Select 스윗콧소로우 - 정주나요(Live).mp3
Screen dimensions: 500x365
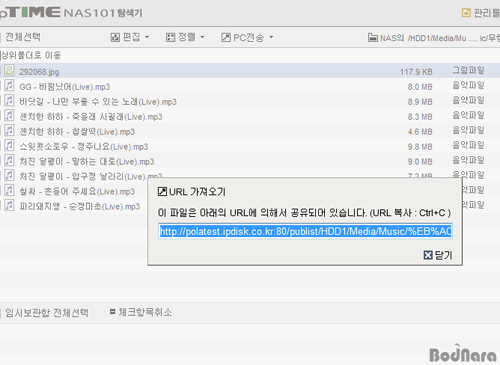pyautogui.click(x=84, y=147)
